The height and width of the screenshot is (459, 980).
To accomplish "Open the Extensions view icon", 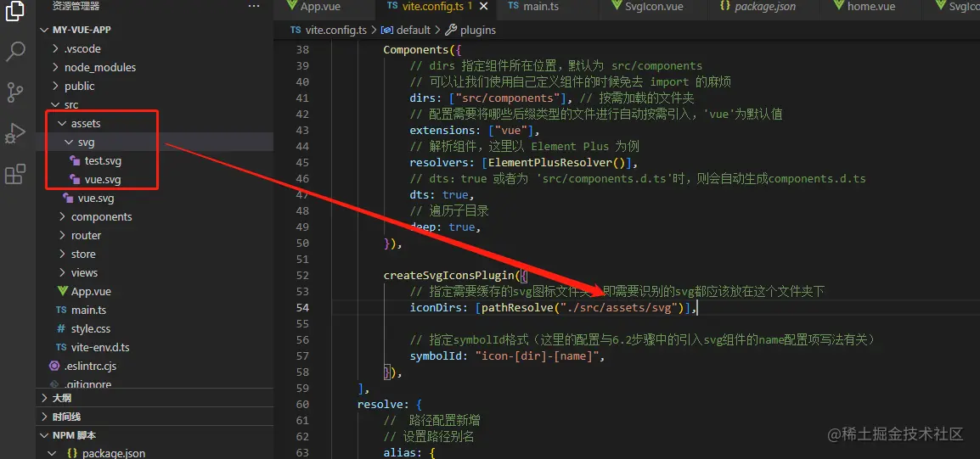I will coord(15,174).
